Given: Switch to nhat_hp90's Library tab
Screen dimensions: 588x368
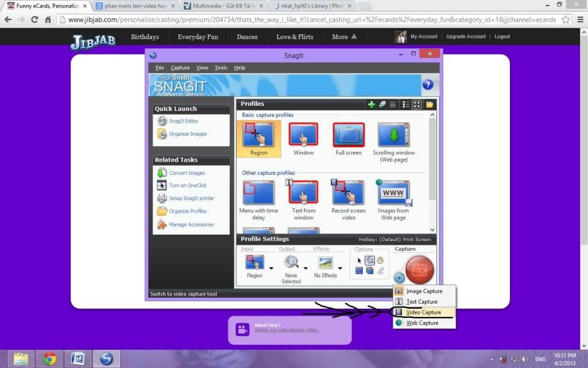Looking at the screenshot, I should pos(312,6).
